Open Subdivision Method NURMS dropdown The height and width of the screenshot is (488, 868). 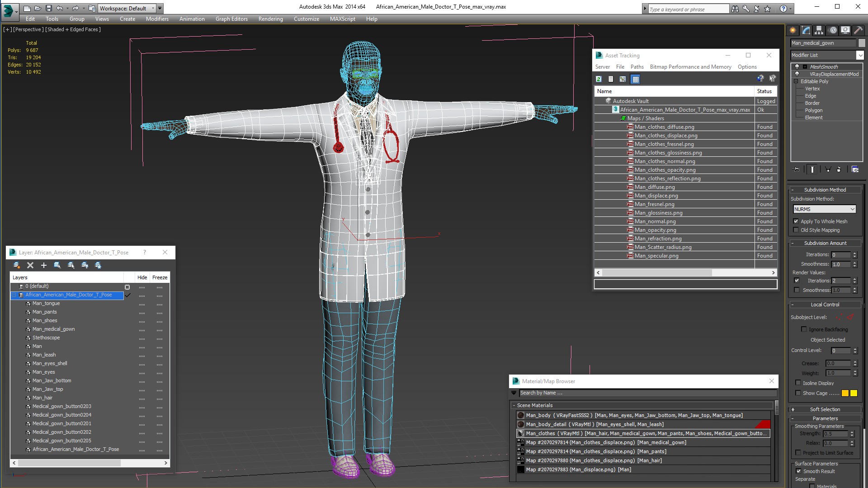(x=825, y=209)
